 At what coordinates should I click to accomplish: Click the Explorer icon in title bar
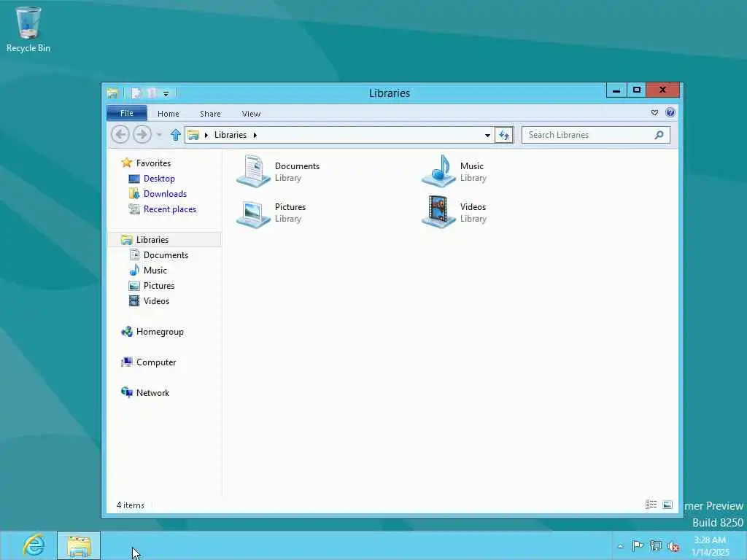[112, 93]
